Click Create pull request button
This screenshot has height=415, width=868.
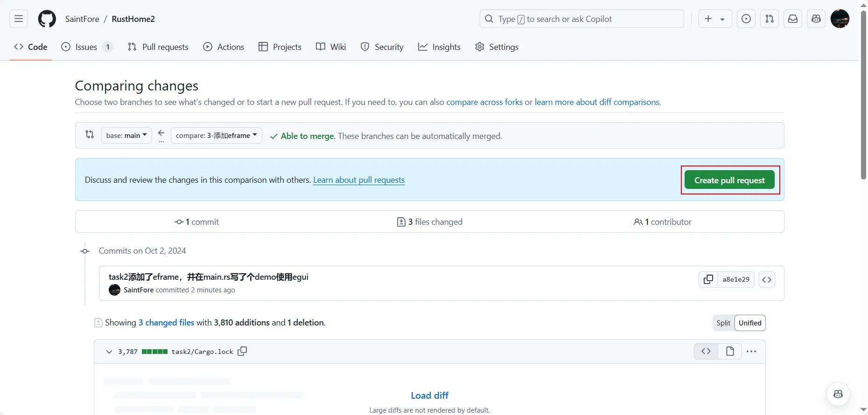(x=729, y=180)
